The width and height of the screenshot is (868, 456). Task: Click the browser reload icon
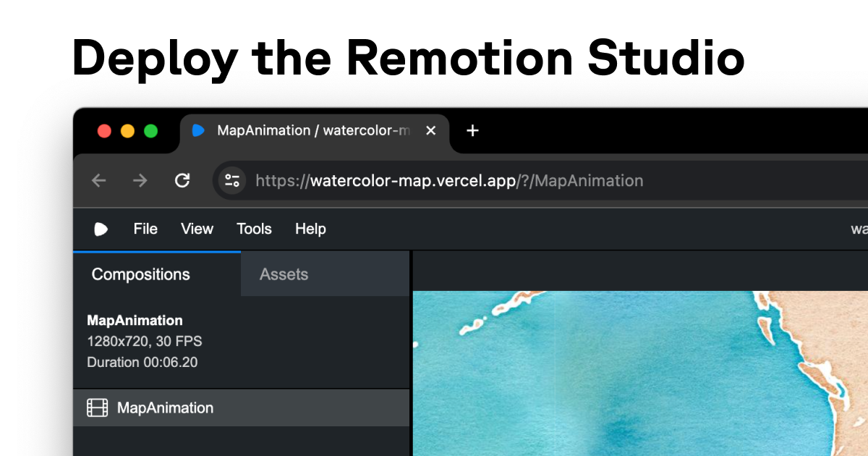[x=182, y=181]
